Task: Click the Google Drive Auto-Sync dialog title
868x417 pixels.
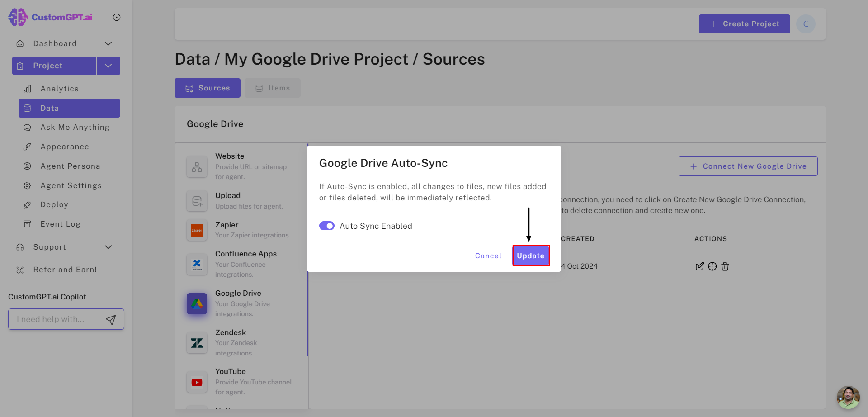Action: pos(383,163)
